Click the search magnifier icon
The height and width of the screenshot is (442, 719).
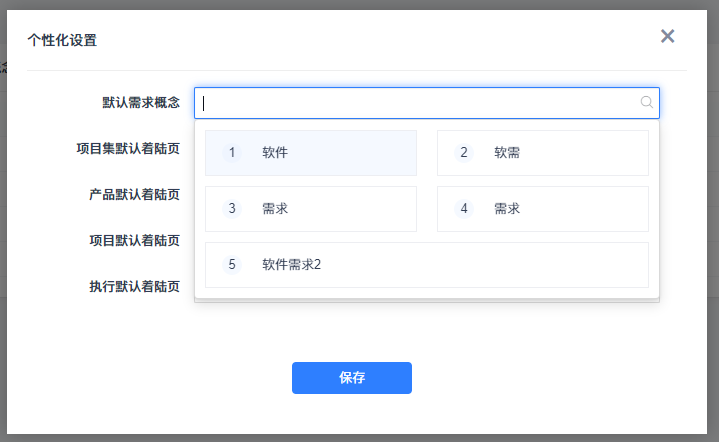coord(647,102)
